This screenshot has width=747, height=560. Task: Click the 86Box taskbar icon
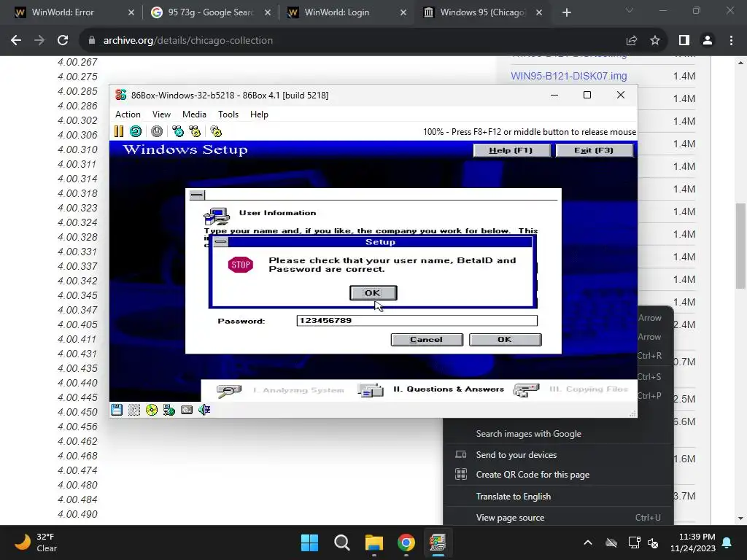[x=438, y=542]
